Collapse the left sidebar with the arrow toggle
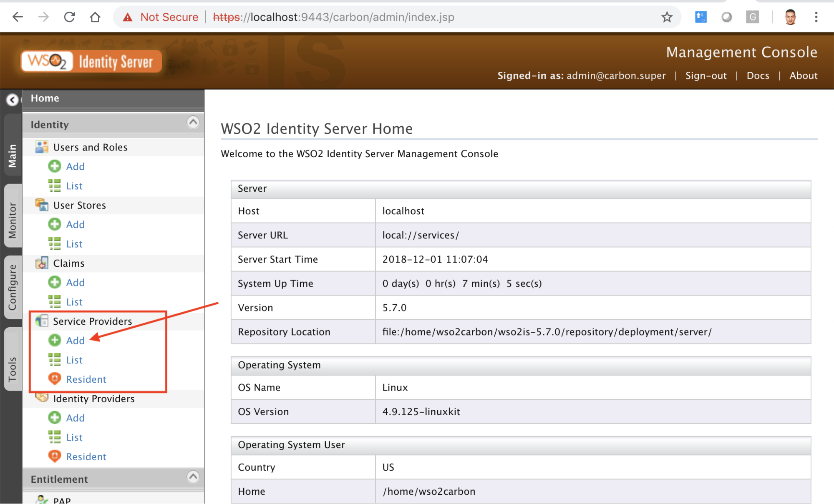 click(12, 100)
